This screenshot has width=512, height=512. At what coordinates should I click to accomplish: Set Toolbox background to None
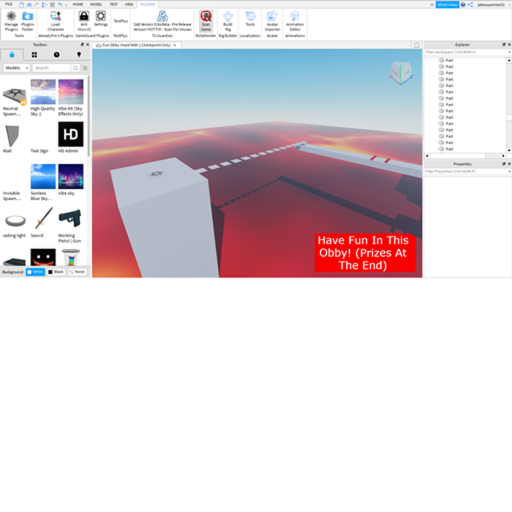tap(77, 272)
